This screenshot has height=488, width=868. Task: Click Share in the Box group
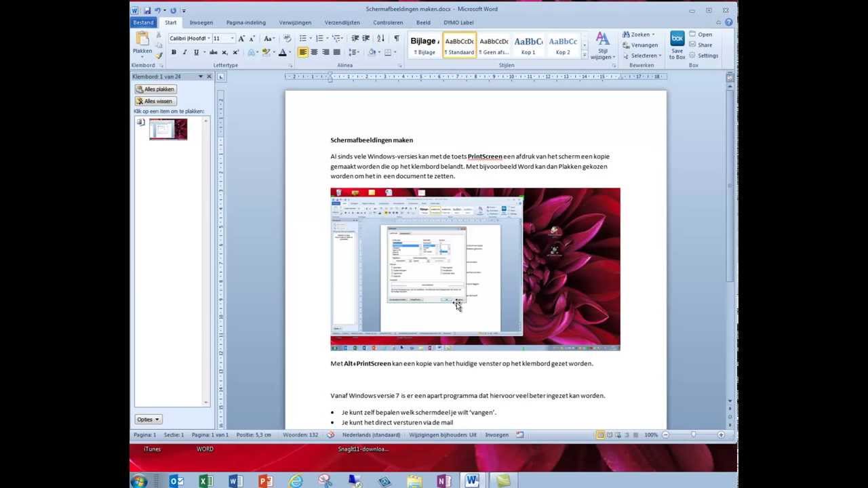coord(701,45)
